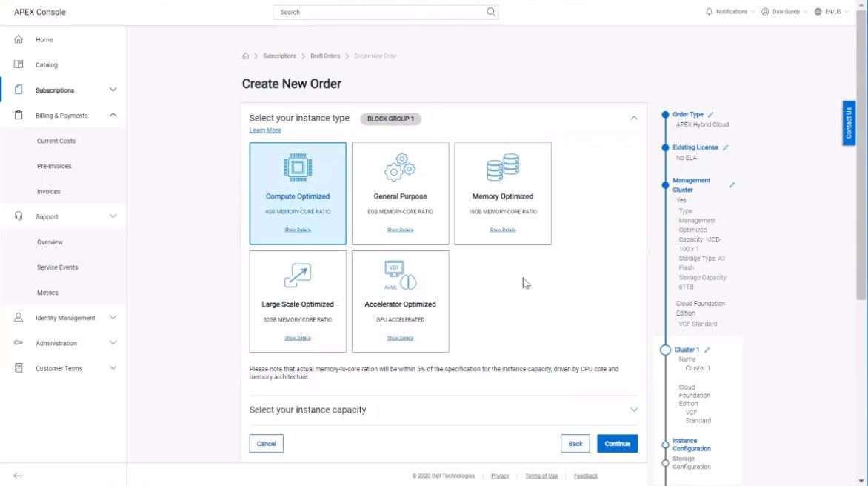The height and width of the screenshot is (486, 868).
Task: Open the Learn More link
Action: pos(265,130)
